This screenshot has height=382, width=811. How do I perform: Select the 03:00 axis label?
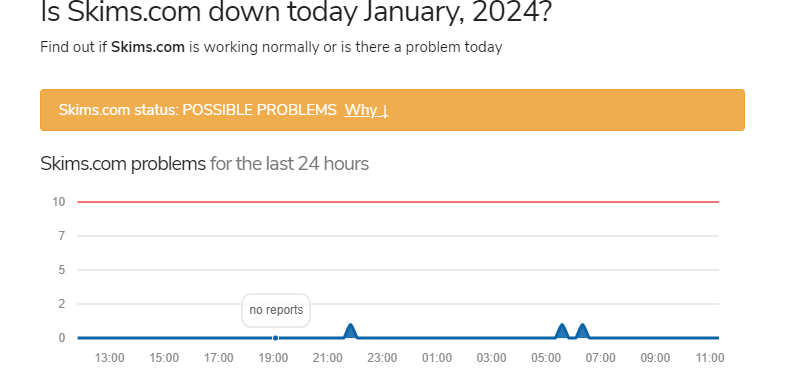(491, 358)
